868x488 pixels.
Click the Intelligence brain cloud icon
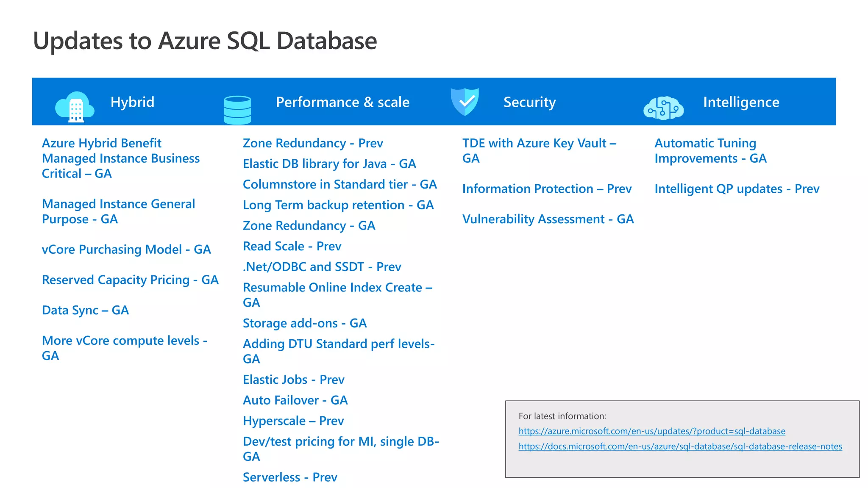coord(663,108)
